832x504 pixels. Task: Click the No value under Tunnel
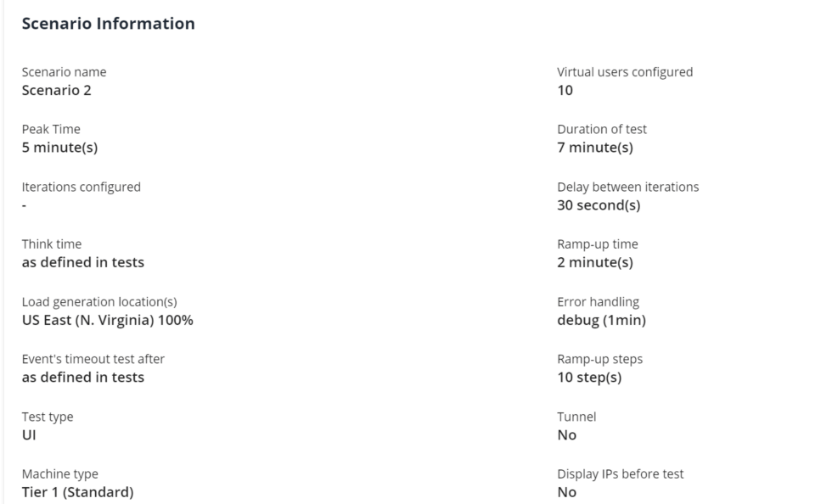[x=566, y=434]
